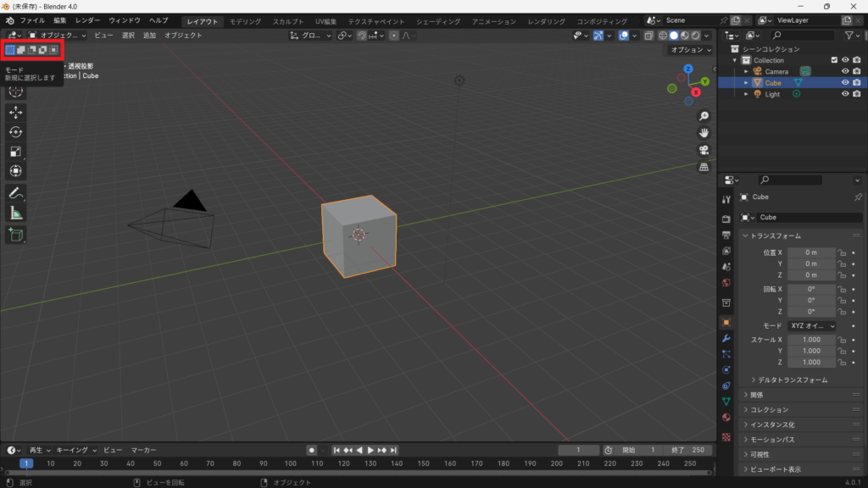Open the キーイング timeline menu
This screenshot has width=868, height=488.
pos(75,451)
